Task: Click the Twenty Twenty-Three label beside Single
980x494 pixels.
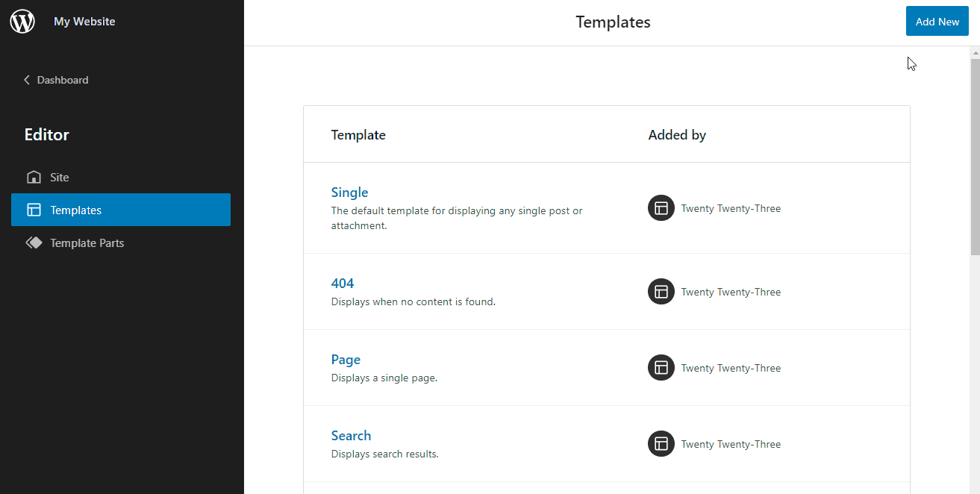Action: [731, 207]
